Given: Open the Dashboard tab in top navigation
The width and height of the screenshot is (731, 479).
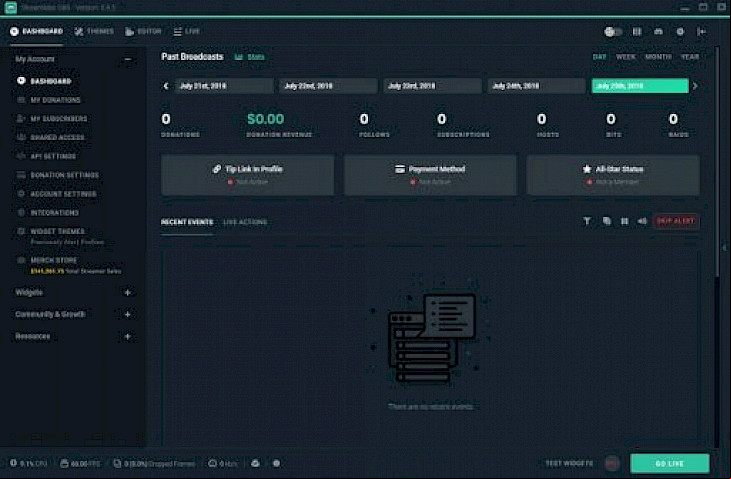Looking at the screenshot, I should [x=36, y=31].
